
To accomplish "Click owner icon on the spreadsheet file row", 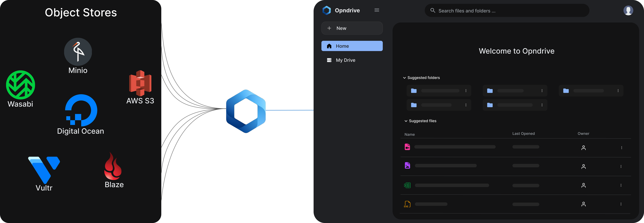I will (583, 185).
